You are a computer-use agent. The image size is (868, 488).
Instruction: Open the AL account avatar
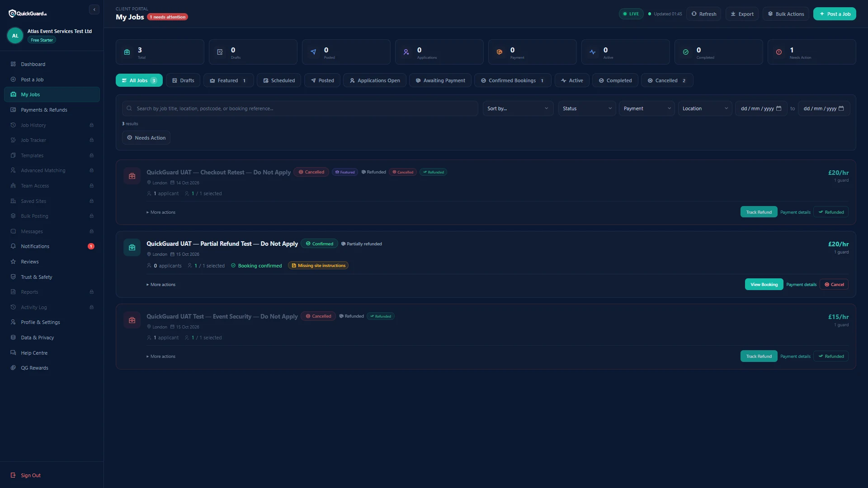pos(15,36)
